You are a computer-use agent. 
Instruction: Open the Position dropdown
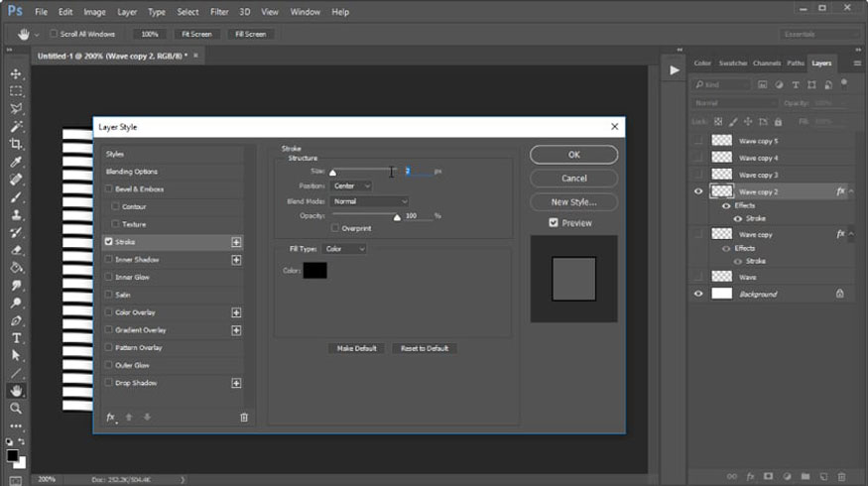(351, 186)
